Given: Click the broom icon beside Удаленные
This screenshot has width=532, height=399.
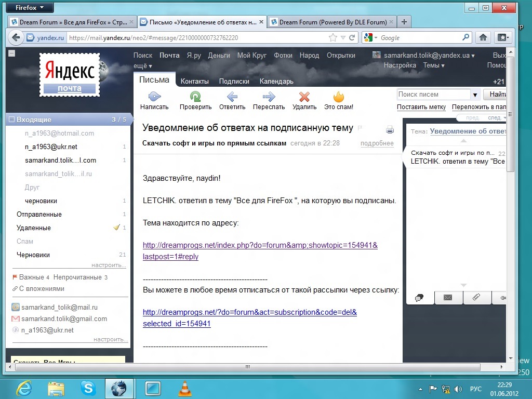Looking at the screenshot, I should click(x=117, y=228).
